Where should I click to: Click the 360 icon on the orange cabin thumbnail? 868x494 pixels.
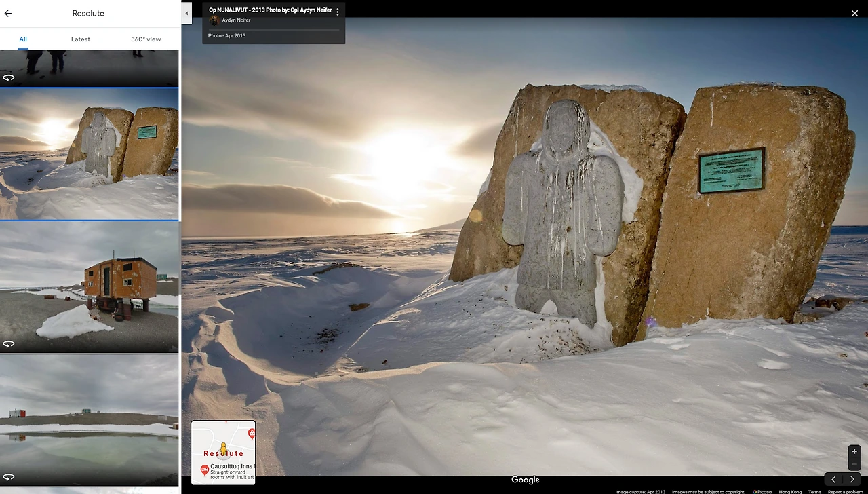click(8, 344)
